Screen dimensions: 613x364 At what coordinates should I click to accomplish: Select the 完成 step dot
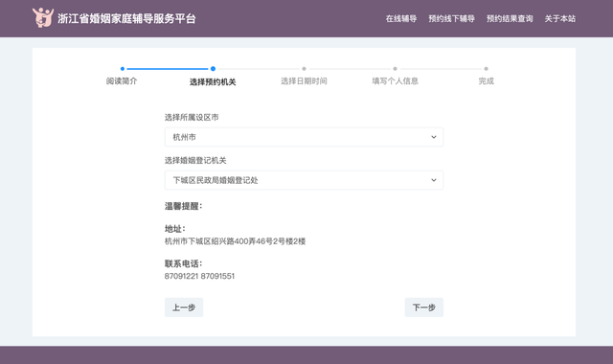tap(486, 69)
